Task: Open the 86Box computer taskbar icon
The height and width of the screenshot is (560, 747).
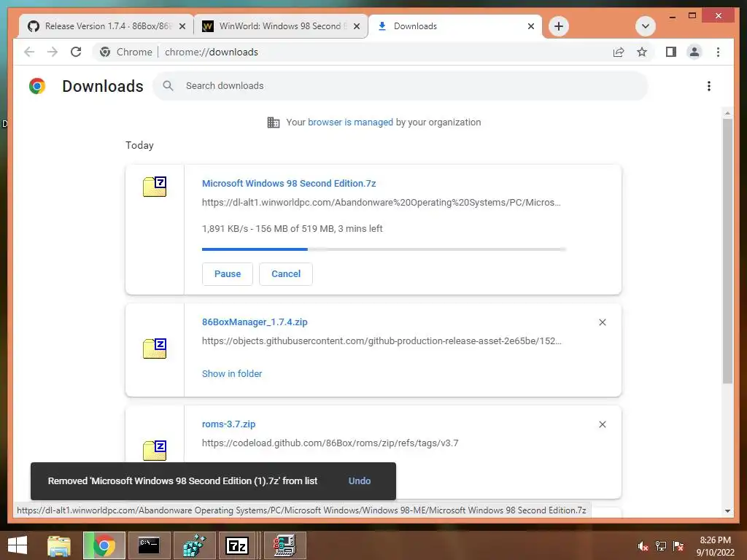Action: [x=285, y=545]
